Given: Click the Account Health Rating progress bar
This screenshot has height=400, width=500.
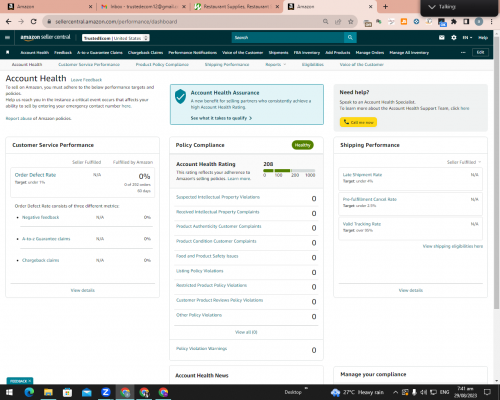Looking at the screenshot, I should pos(289,170).
